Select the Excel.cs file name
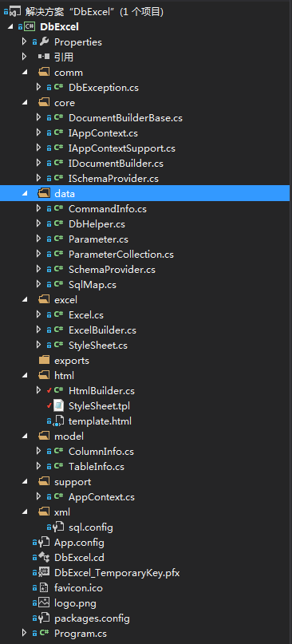292x644 pixels. [86, 315]
